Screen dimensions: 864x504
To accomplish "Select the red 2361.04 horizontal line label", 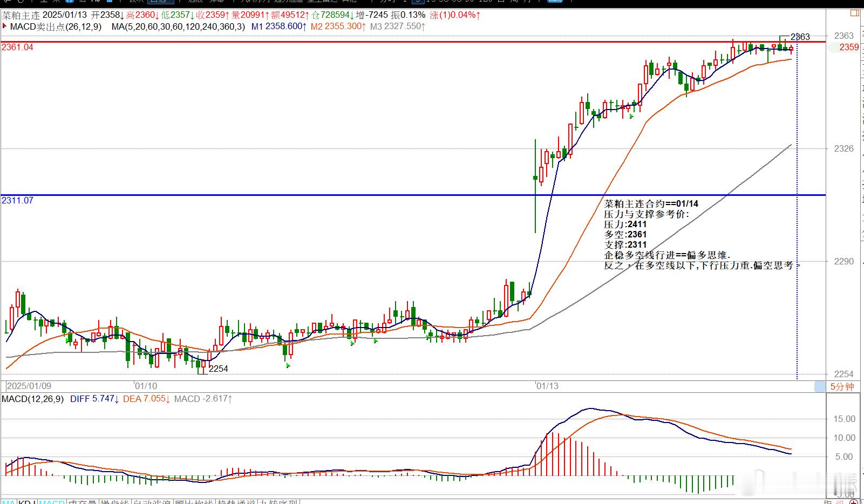I will pyautogui.click(x=17, y=47).
